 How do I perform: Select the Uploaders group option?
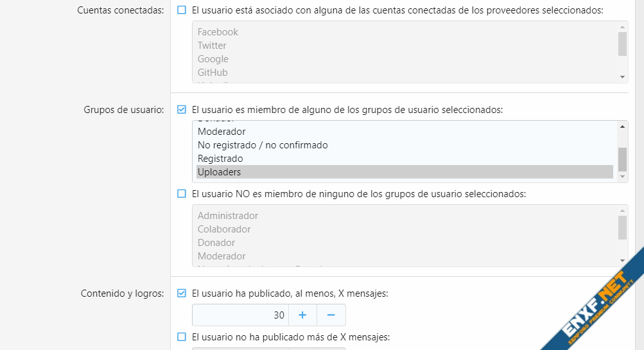[x=220, y=172]
